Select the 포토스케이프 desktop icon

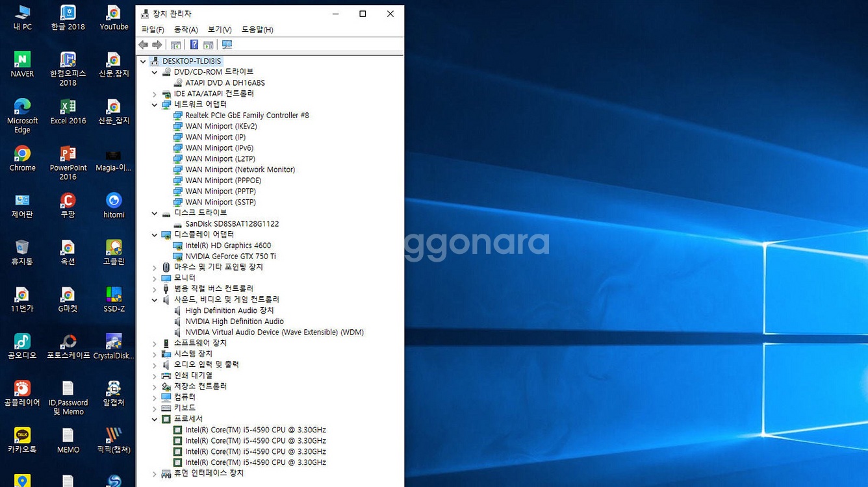68,345
